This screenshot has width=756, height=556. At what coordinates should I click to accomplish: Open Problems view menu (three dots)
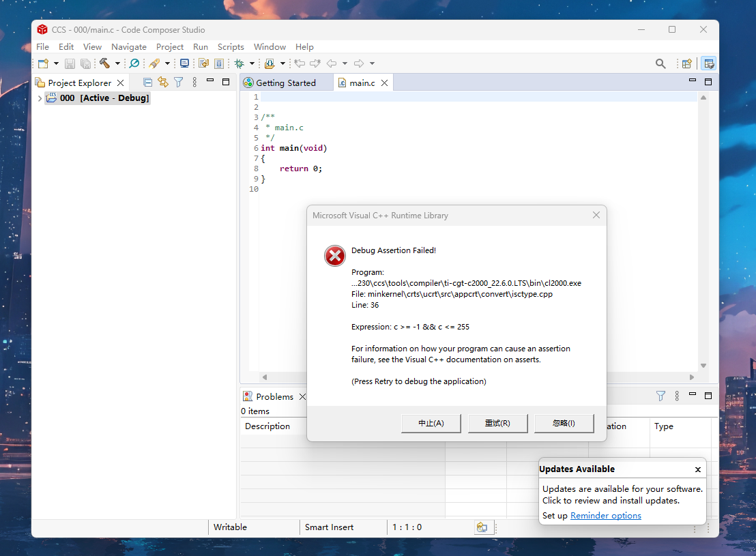pyautogui.click(x=677, y=396)
